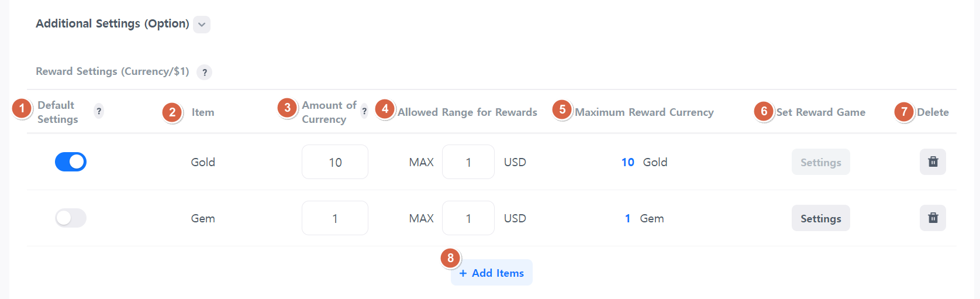Screen dimensions: 980x299
Task: Click the disabled Settings button for Gold
Action: click(x=820, y=162)
